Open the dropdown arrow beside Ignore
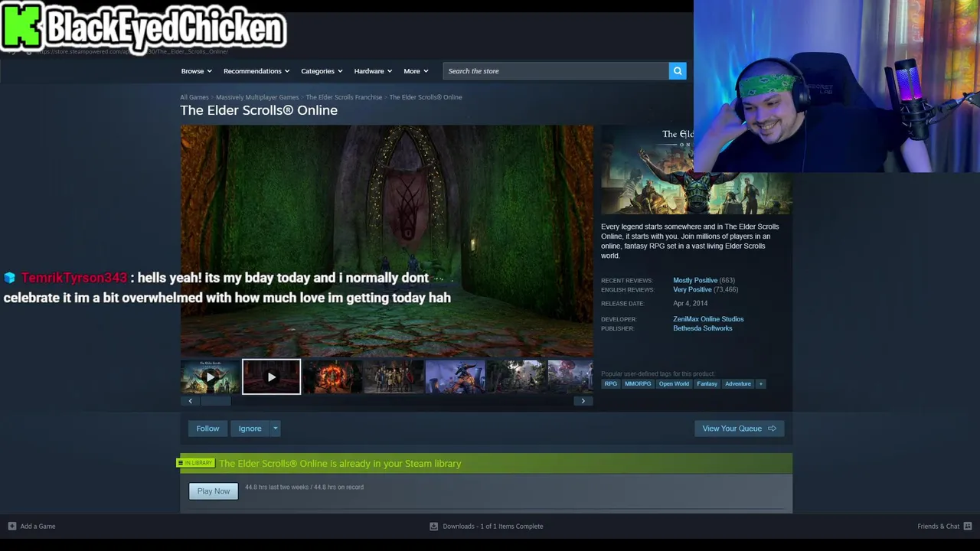 275,429
